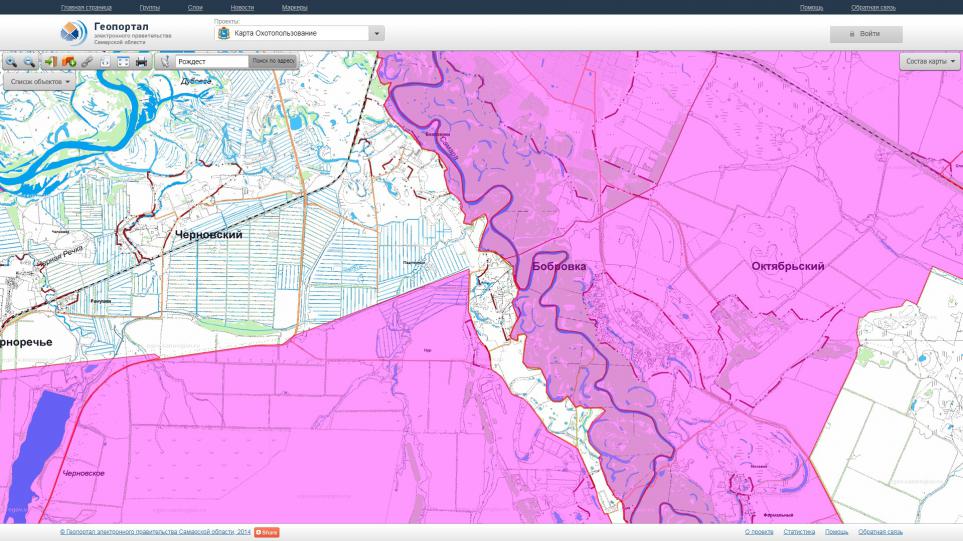The width and height of the screenshot is (963, 541).
Task: Expand the Список объектов dropdown
Action: tap(41, 81)
